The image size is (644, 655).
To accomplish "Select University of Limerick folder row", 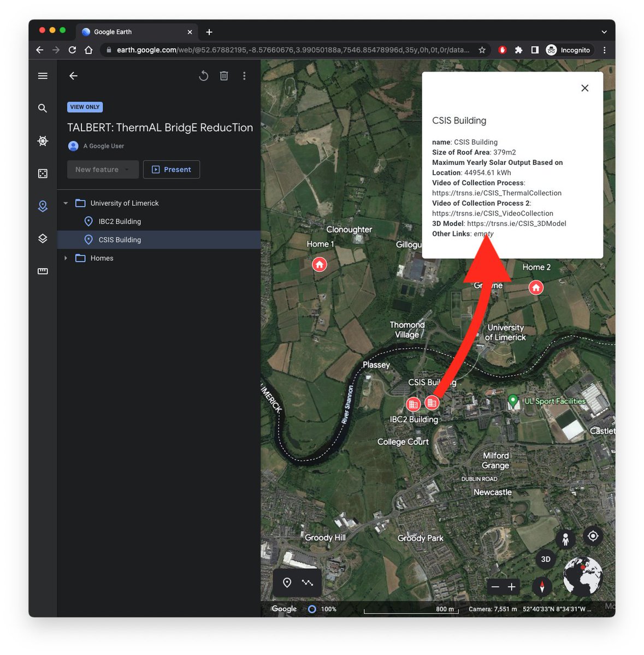I will [159, 203].
